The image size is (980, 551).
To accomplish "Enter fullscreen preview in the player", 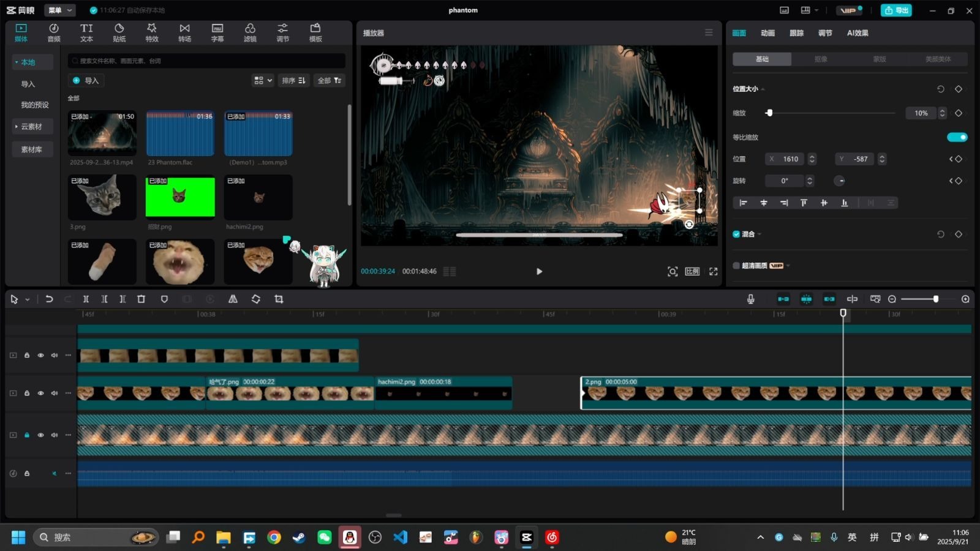I will point(713,271).
